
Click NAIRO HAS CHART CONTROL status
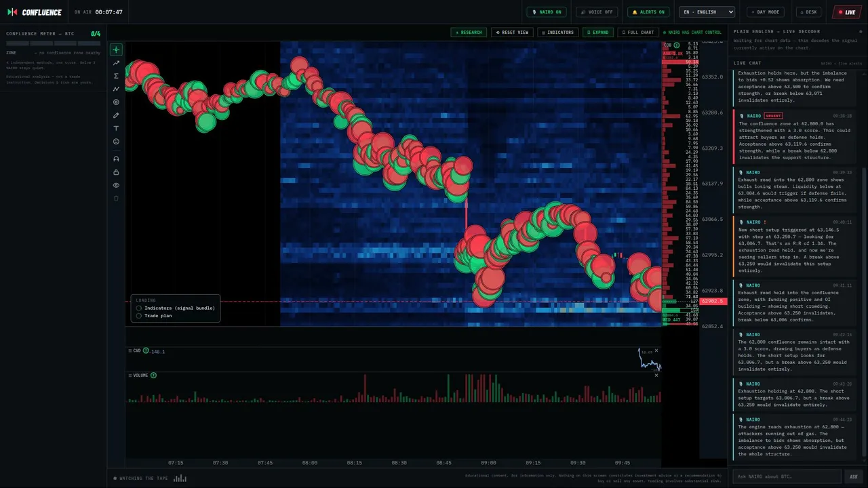[692, 33]
